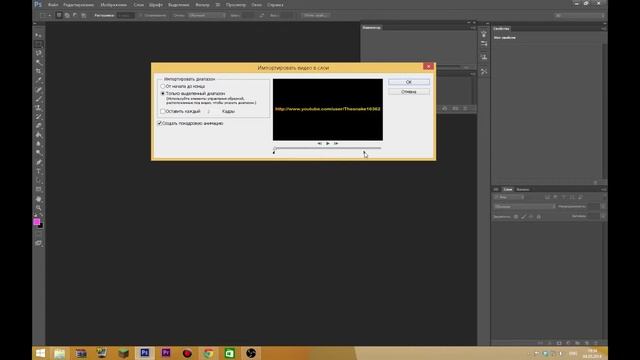
Task: Open Google Chrome from the taskbar
Action: coord(208,353)
